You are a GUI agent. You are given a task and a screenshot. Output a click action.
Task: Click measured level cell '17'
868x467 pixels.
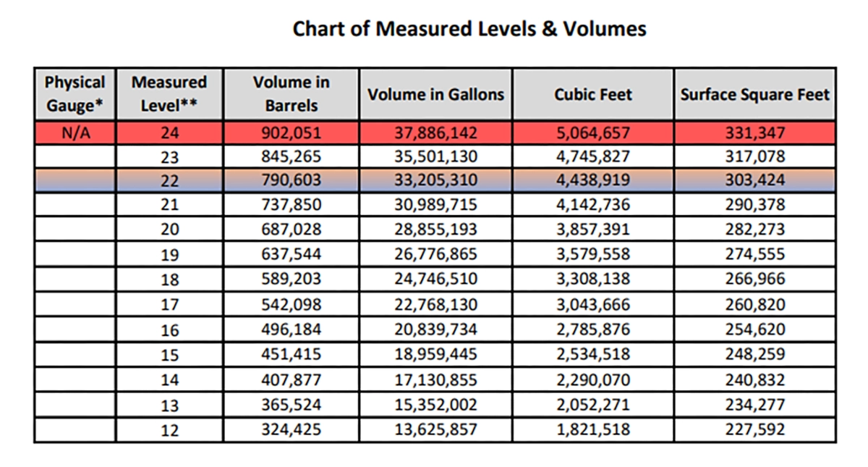(x=169, y=305)
